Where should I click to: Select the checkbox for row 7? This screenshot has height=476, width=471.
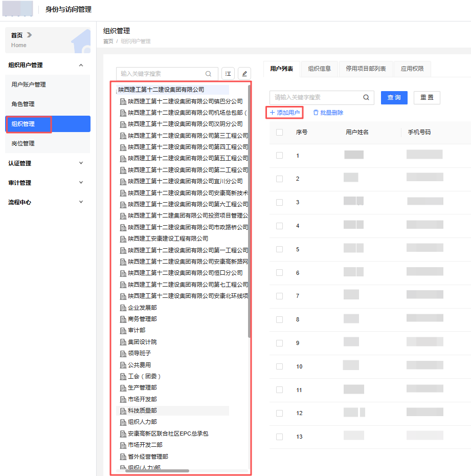(279, 296)
